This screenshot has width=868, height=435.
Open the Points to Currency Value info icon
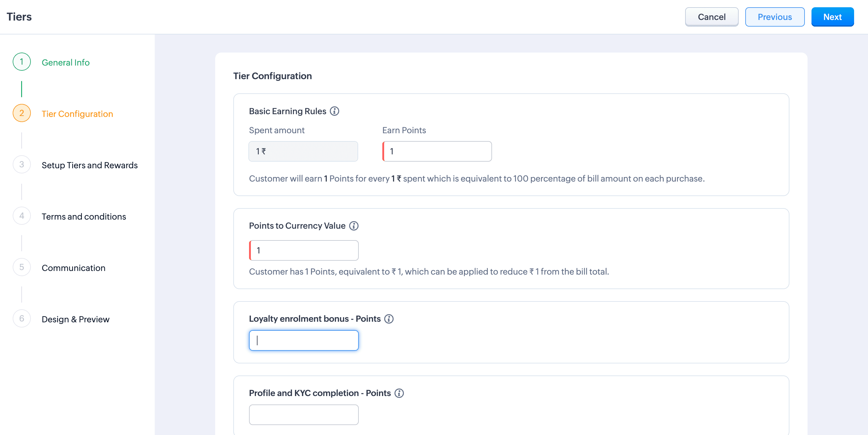pyautogui.click(x=354, y=226)
